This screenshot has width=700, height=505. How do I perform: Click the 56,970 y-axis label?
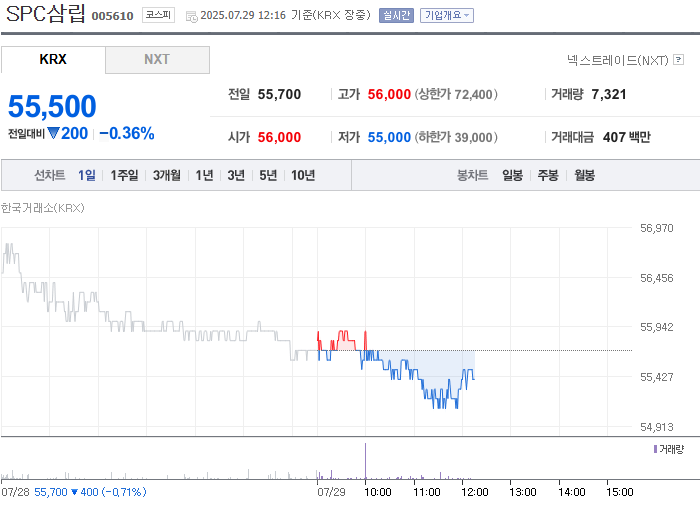[657, 228]
